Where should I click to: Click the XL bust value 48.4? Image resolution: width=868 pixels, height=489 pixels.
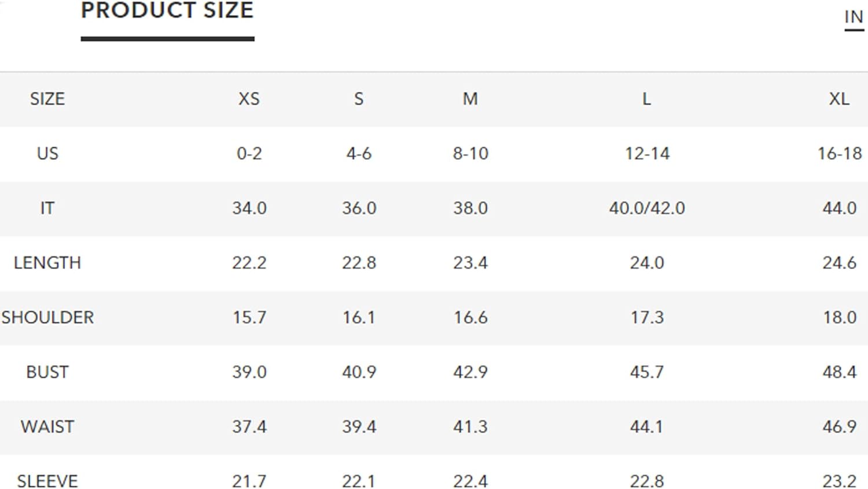[839, 372]
